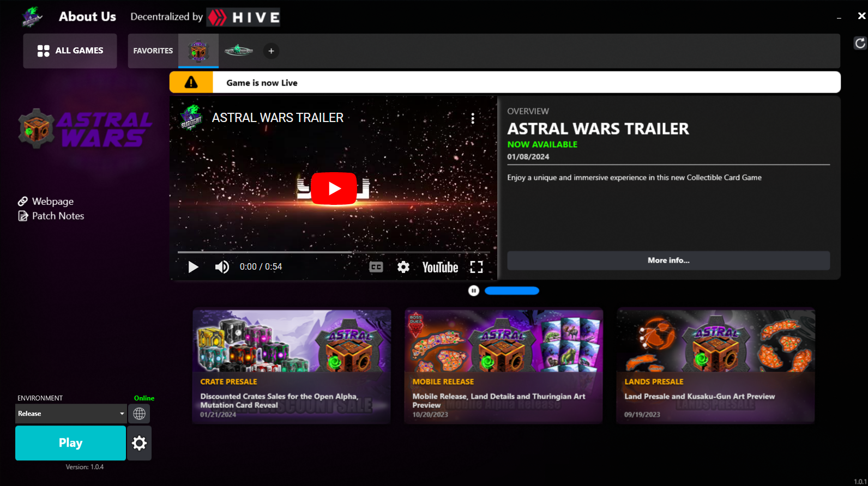Click the YouTube logo in player
868x486 pixels.
point(440,267)
